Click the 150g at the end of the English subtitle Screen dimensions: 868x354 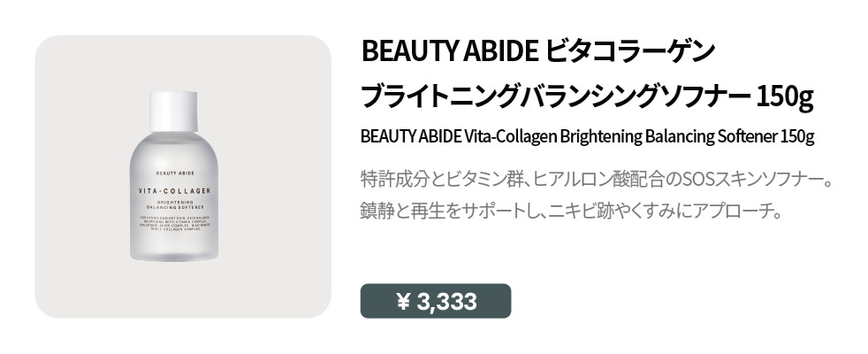pos(797,137)
